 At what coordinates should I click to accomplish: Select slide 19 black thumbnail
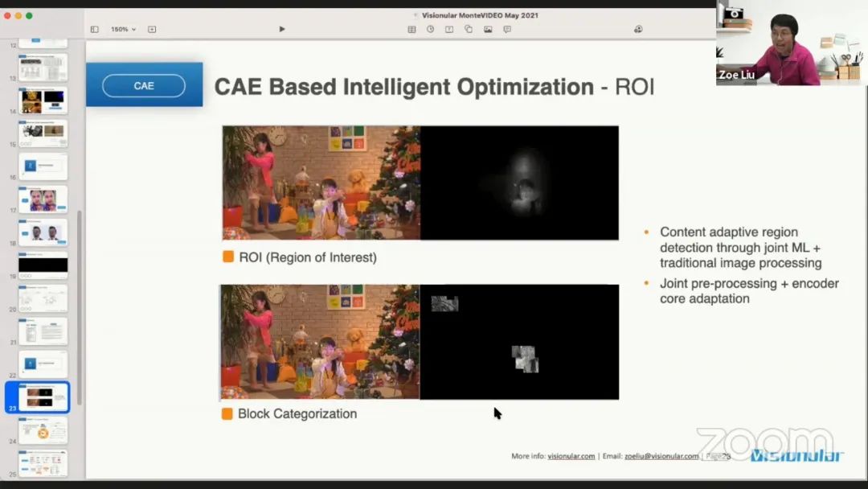coord(43,265)
